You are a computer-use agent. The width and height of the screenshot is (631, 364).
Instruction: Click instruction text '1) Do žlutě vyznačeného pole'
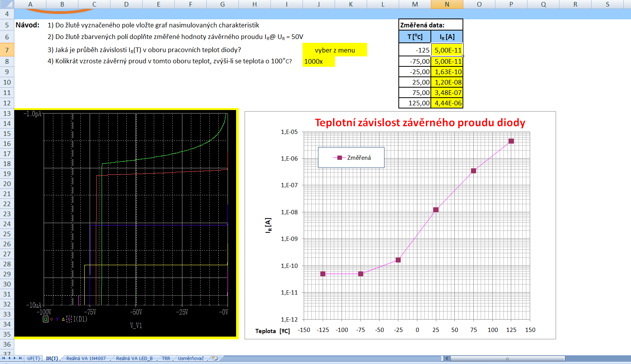[153, 25]
